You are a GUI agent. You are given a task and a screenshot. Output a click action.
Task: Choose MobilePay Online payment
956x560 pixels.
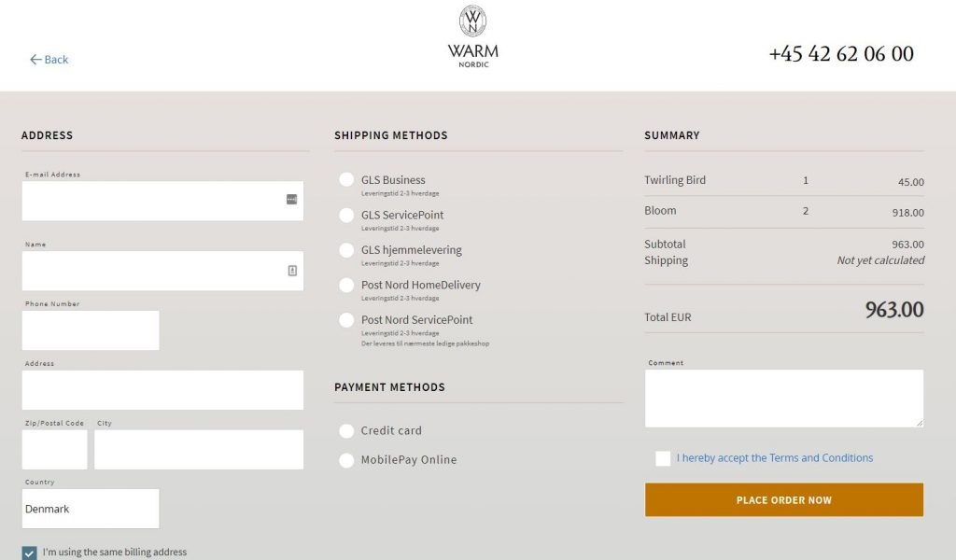tap(346, 460)
